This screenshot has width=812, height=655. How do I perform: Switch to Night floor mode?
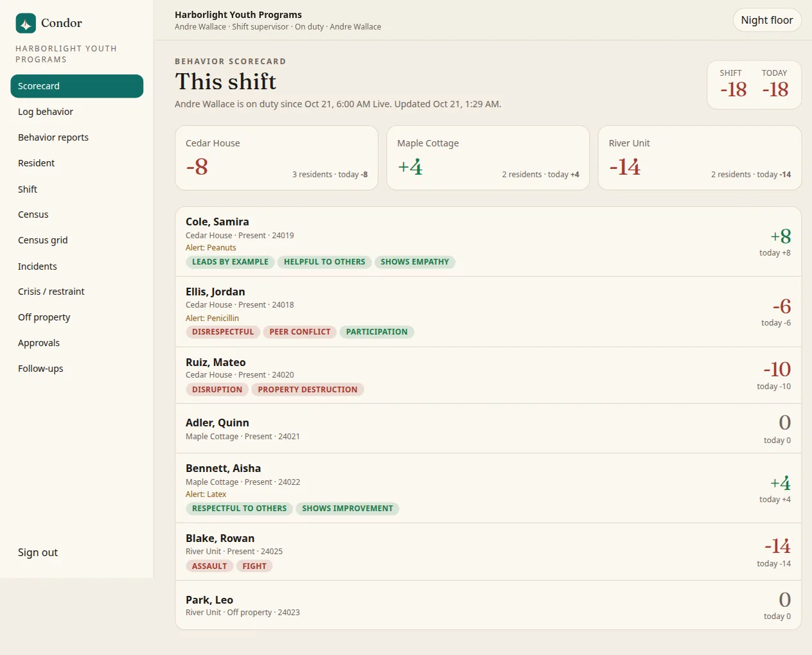pos(767,20)
